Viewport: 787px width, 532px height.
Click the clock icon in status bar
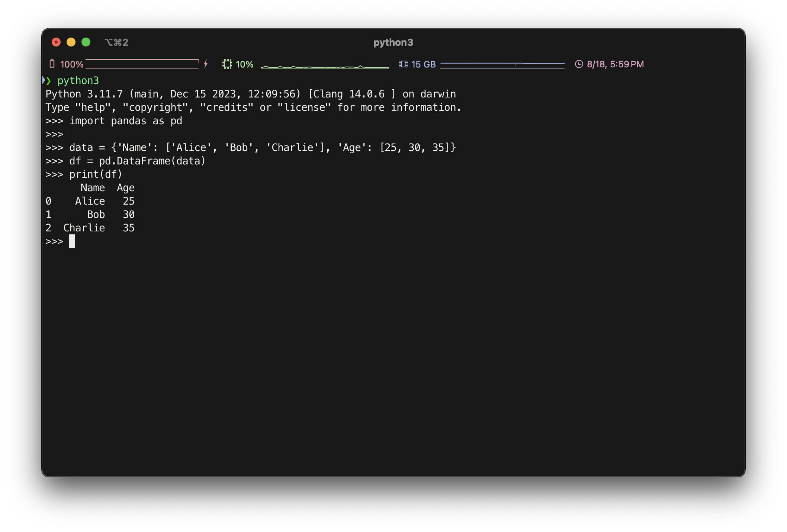point(579,64)
